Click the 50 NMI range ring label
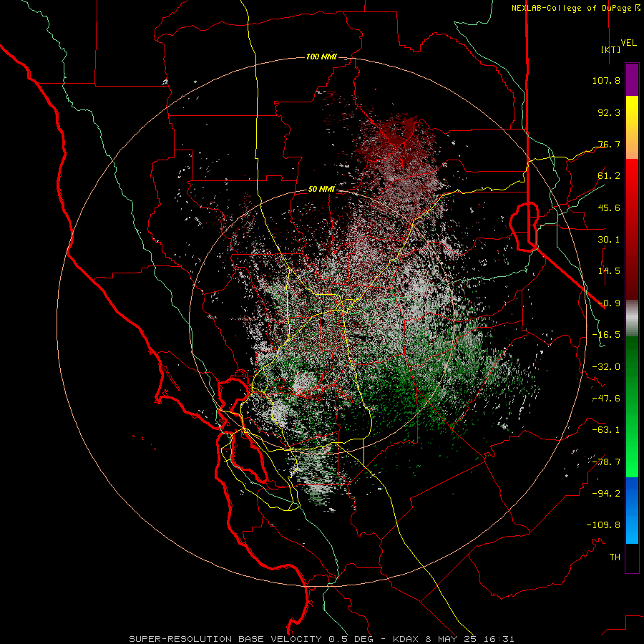 pos(321,189)
